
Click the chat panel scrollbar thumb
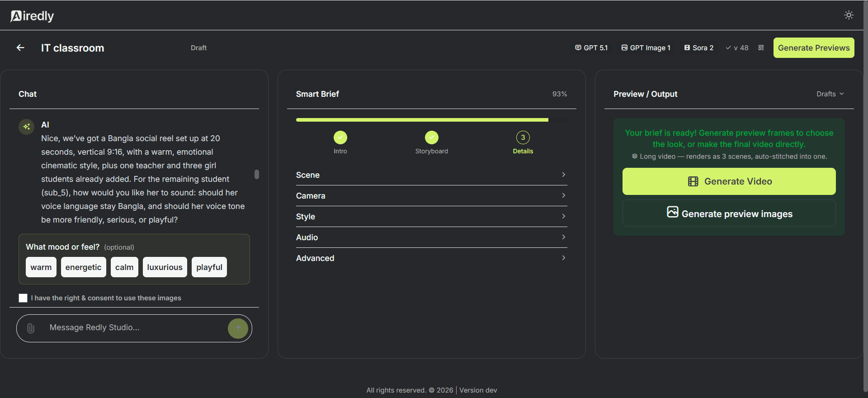(x=257, y=174)
